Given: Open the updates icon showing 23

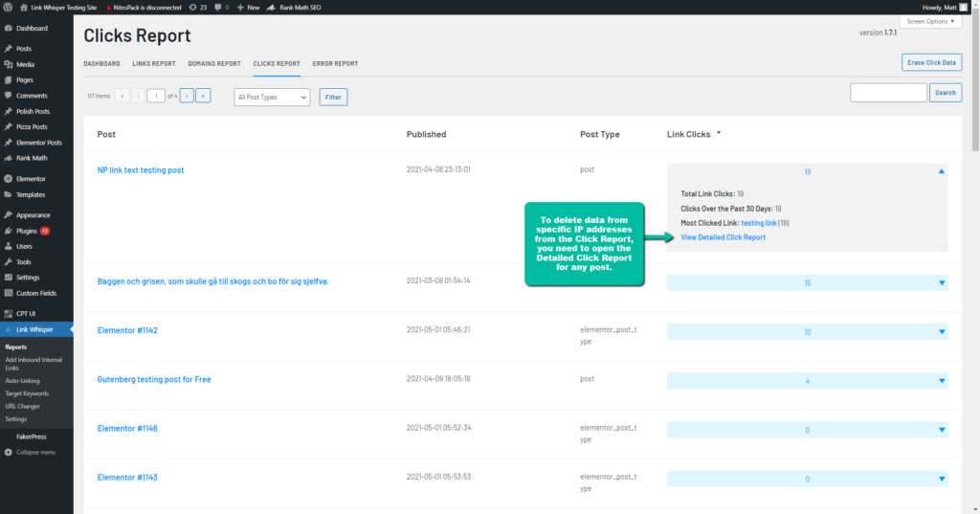Looking at the screenshot, I should [x=192, y=8].
